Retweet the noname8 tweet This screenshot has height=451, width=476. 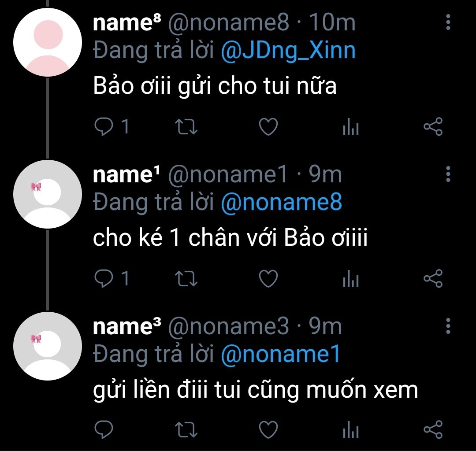186,127
